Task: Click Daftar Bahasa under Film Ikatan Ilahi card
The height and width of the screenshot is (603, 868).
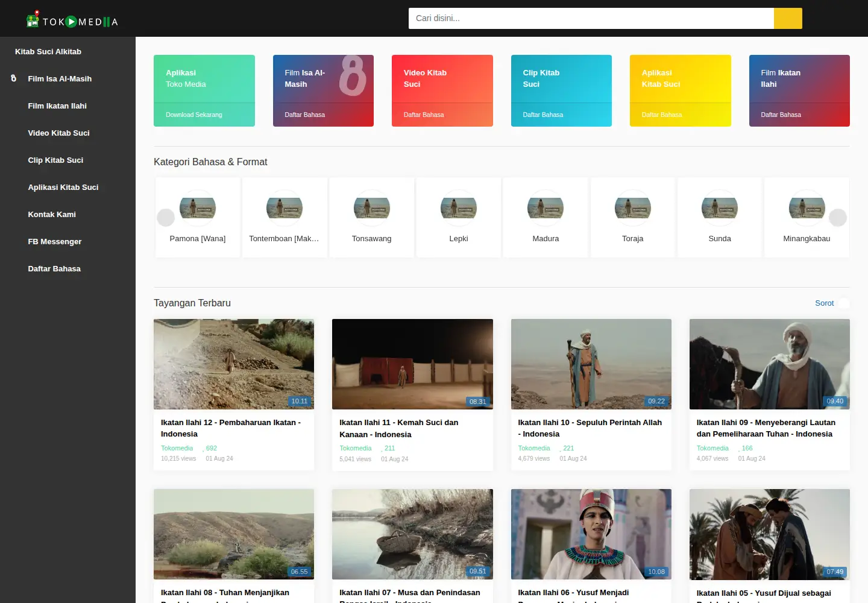Action: pyautogui.click(x=781, y=115)
